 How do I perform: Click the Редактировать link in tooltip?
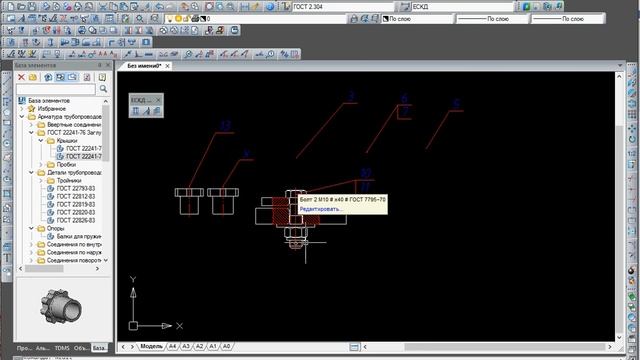click(320, 209)
